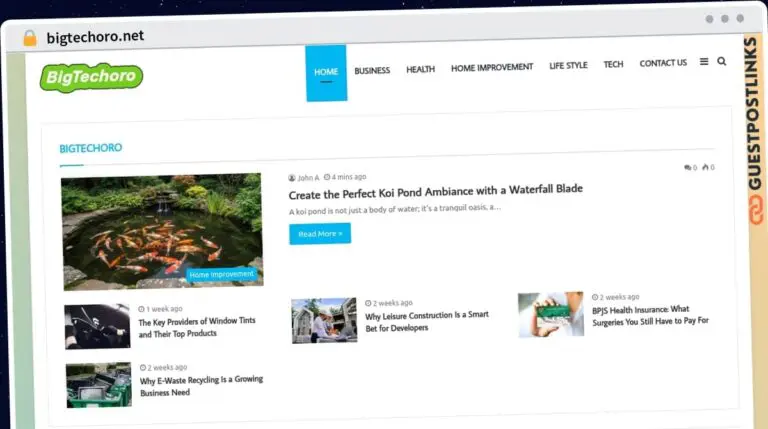Open the E-Waste Recycling article link
Screen dimensions: 768x429
(192, 386)
